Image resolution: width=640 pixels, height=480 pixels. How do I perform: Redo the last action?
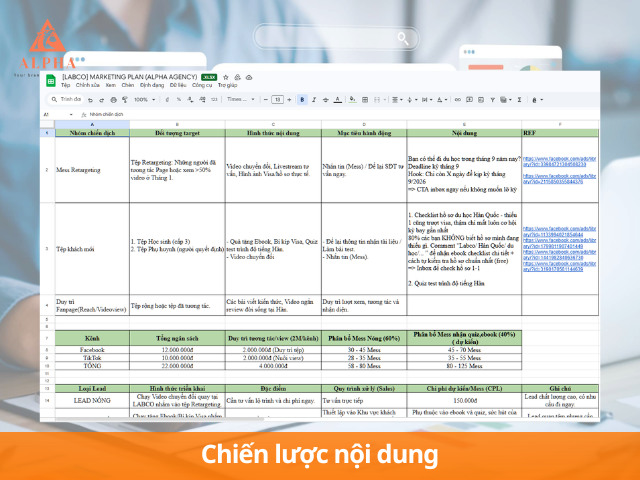[x=101, y=100]
